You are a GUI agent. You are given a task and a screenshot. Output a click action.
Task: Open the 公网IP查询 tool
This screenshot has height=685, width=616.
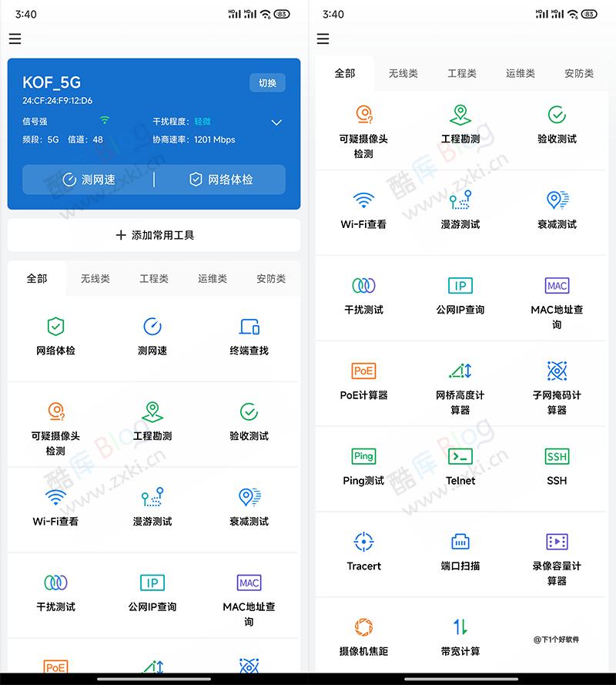[x=460, y=293]
